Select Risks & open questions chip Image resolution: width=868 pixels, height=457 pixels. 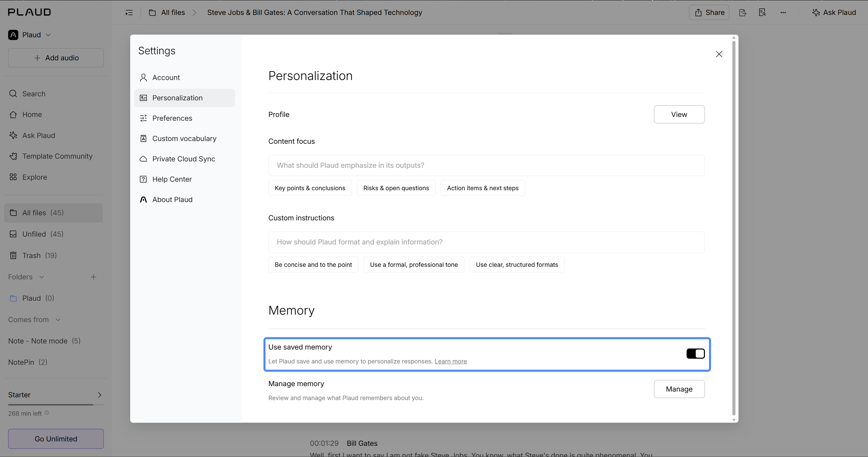pos(396,188)
